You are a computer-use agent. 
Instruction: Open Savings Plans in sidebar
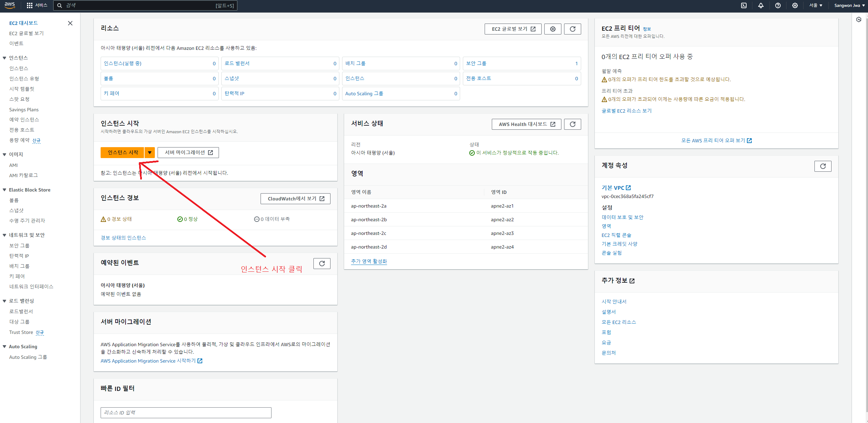point(24,110)
